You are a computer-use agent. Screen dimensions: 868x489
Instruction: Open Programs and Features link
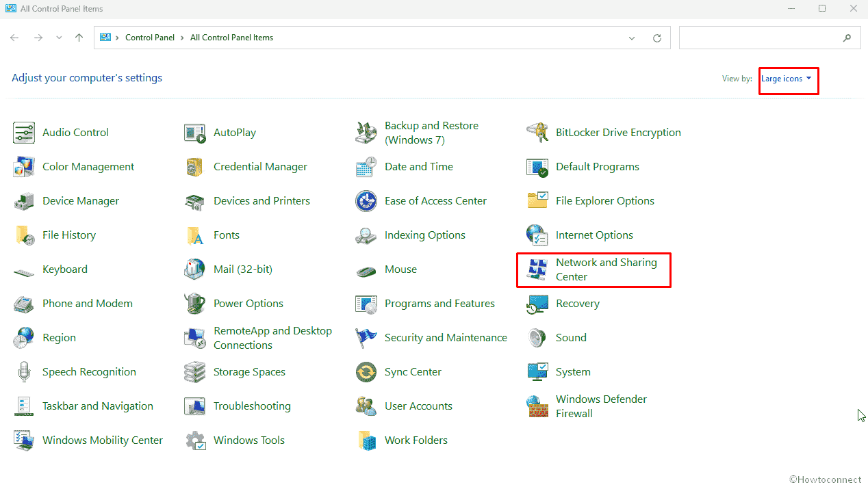tap(439, 304)
